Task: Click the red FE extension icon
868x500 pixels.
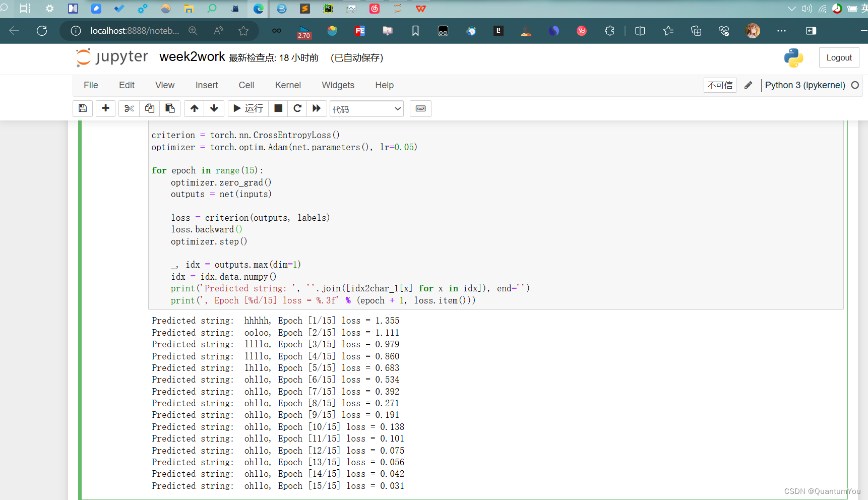Action: pos(360,31)
